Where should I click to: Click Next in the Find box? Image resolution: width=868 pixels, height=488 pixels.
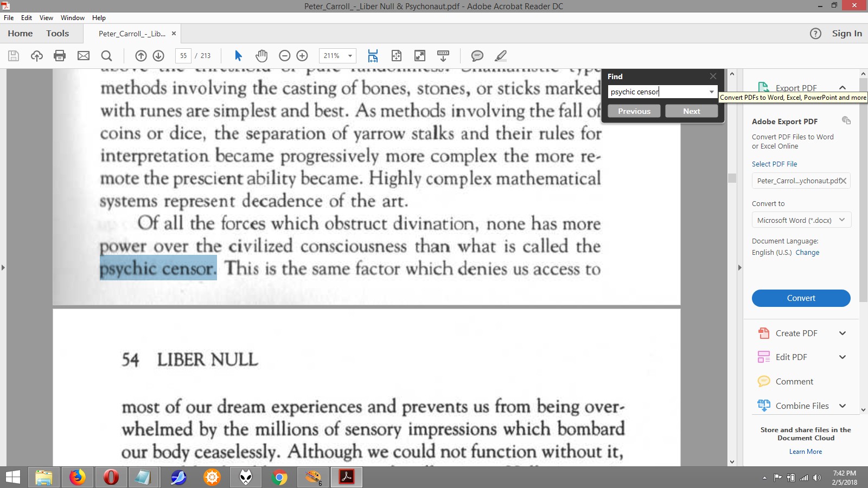(x=691, y=111)
